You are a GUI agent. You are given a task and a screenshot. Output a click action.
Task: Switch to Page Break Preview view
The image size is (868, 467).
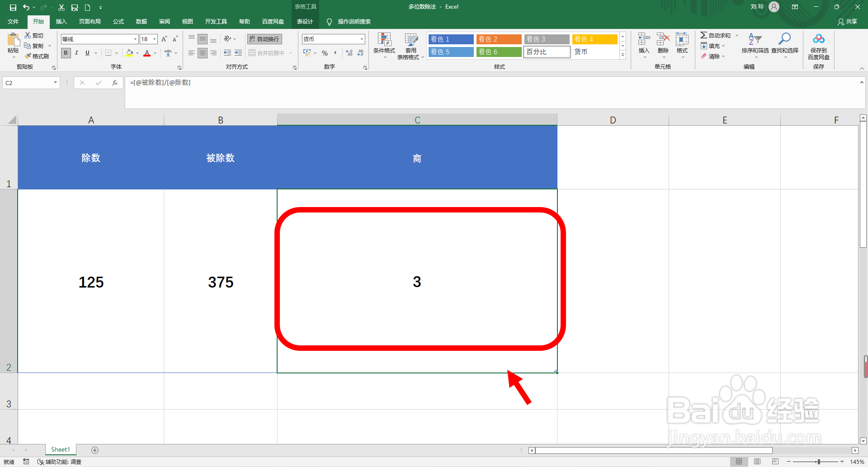[x=775, y=462]
